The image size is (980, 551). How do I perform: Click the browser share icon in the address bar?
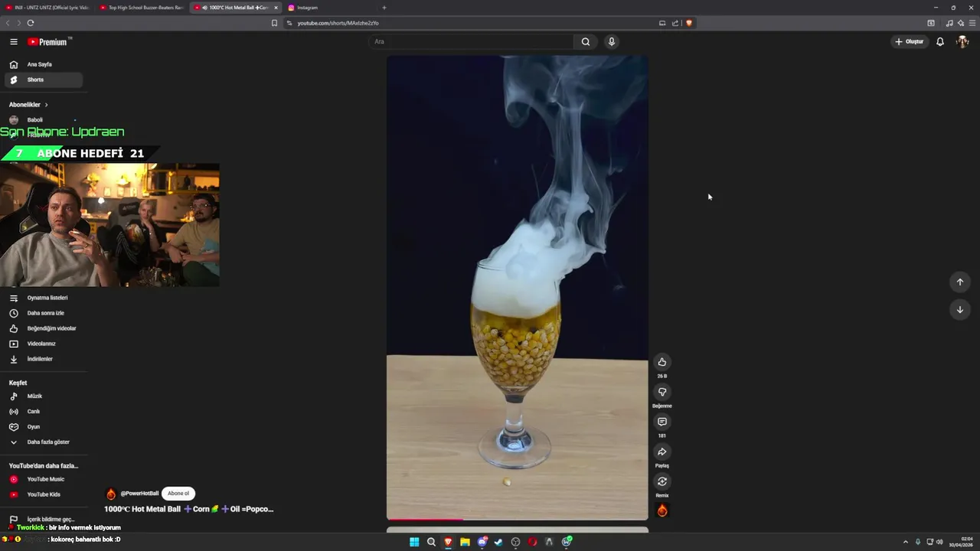(x=675, y=23)
